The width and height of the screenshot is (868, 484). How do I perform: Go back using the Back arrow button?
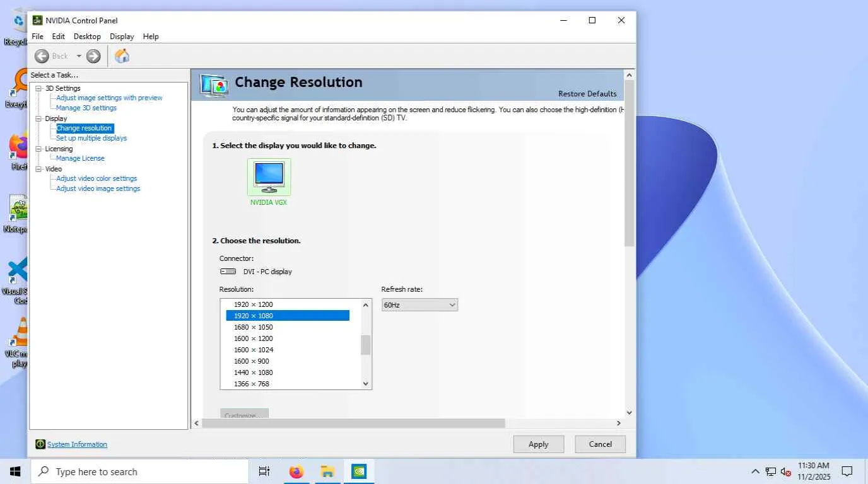pos(42,56)
